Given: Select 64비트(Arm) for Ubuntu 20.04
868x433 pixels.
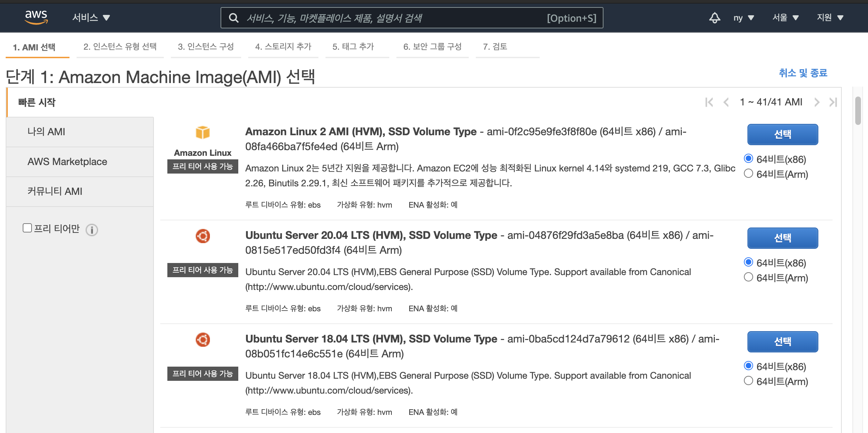Looking at the screenshot, I should click(x=749, y=277).
